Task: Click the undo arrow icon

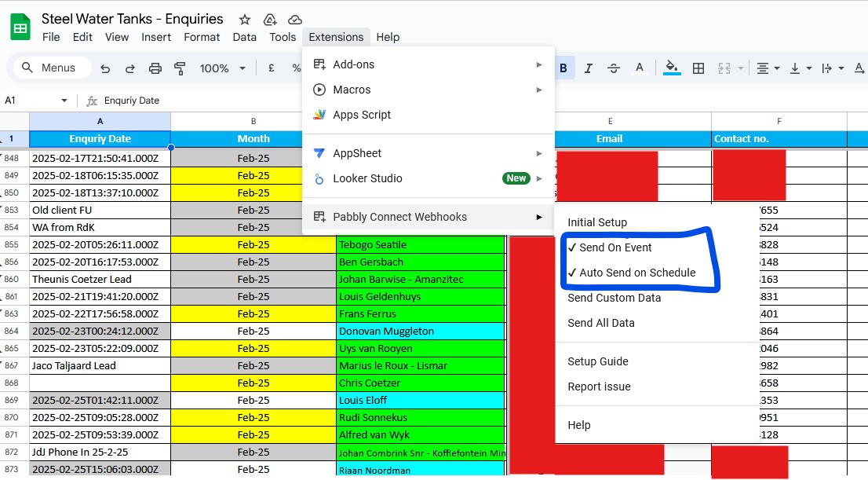Action: pyautogui.click(x=104, y=68)
